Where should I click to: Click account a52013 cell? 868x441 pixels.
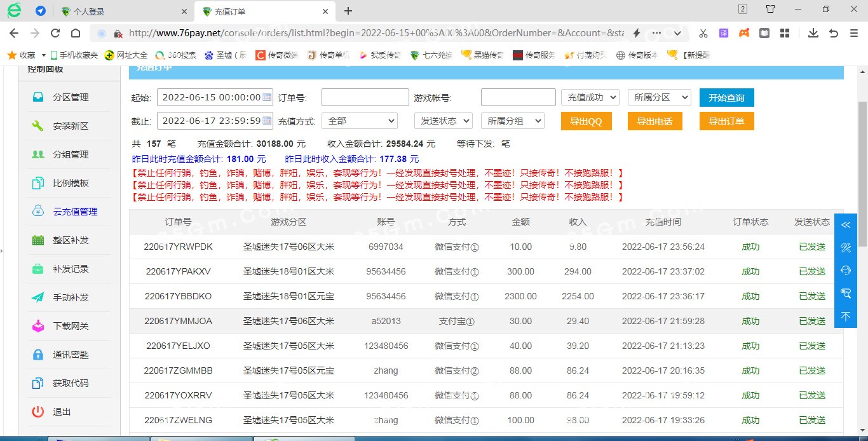(x=386, y=321)
